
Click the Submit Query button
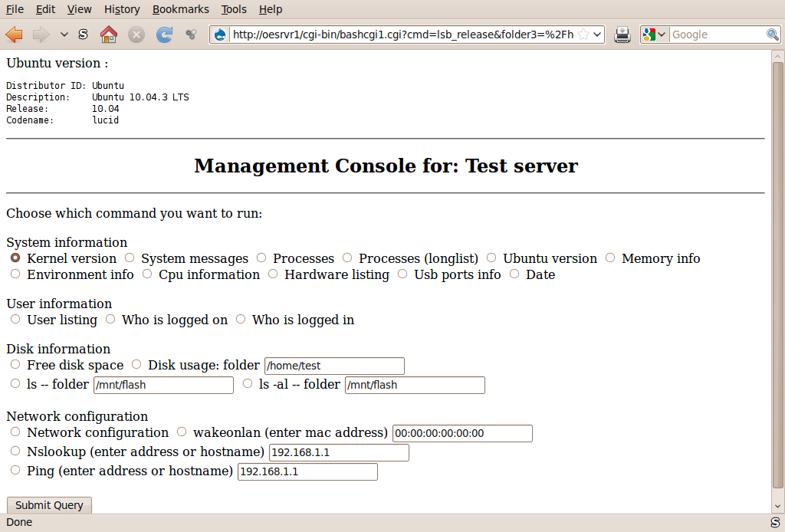click(49, 505)
